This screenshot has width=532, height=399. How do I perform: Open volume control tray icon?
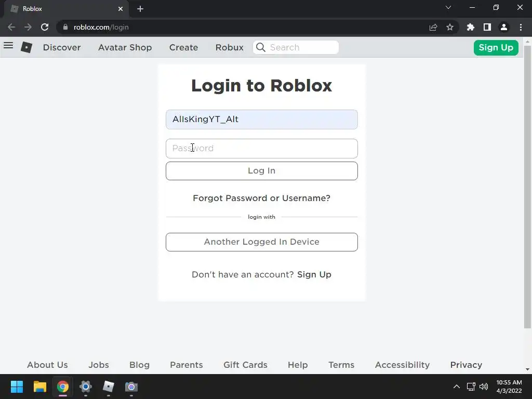click(x=484, y=387)
